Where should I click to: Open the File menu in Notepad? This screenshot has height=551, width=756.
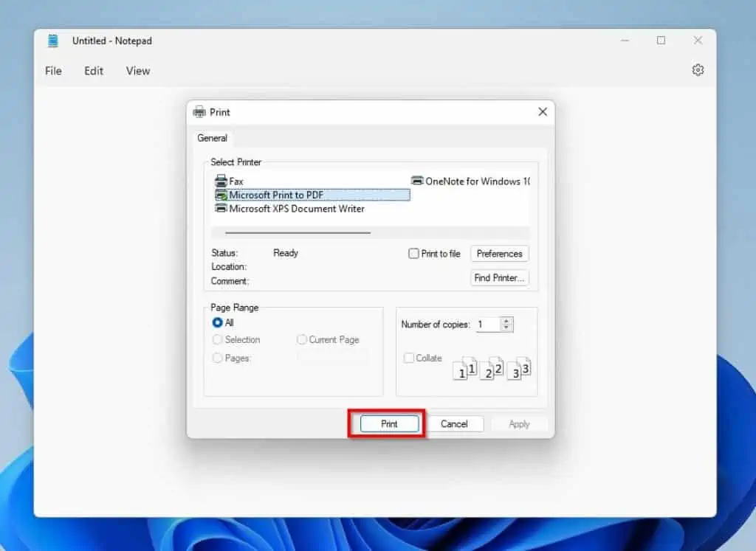coord(53,71)
